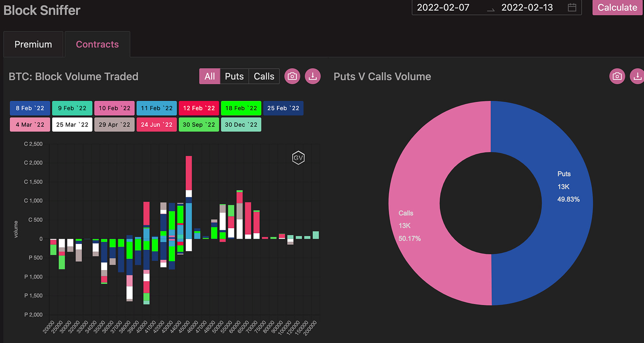644x343 pixels.
Task: Toggle the 4 Mar `22 legend series
Action: (30, 125)
